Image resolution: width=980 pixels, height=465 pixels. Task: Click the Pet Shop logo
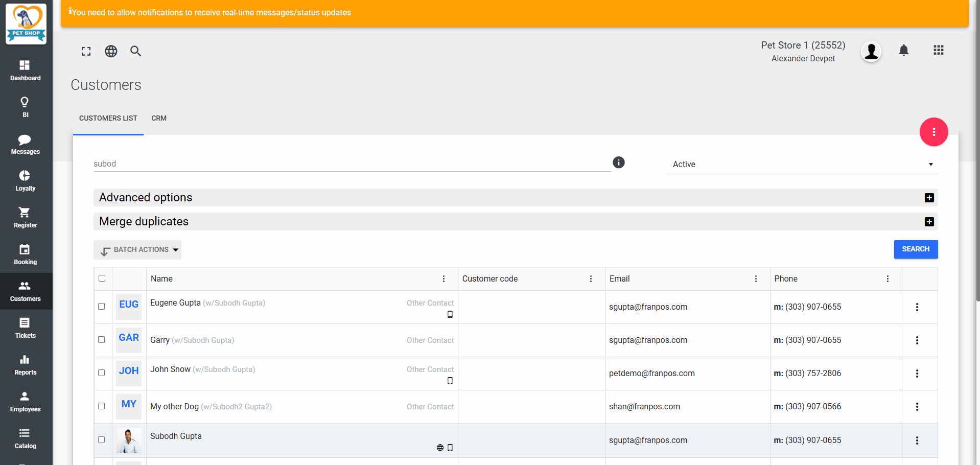26,24
